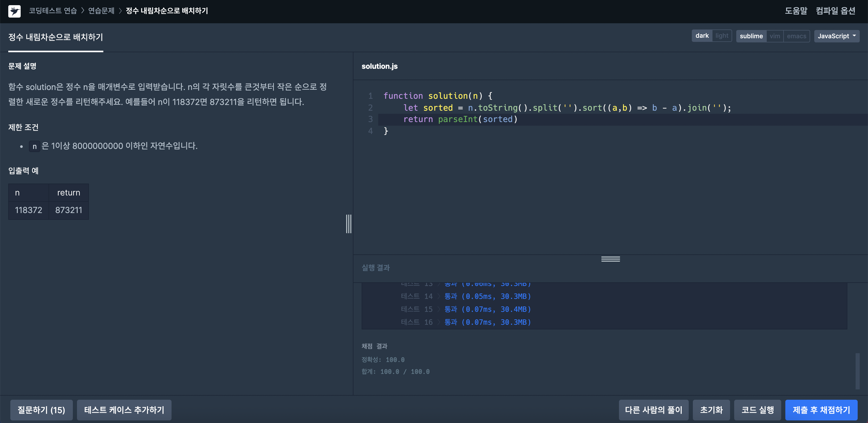
Task: Click the 정확성: 100.0 score text
Action: tap(383, 360)
